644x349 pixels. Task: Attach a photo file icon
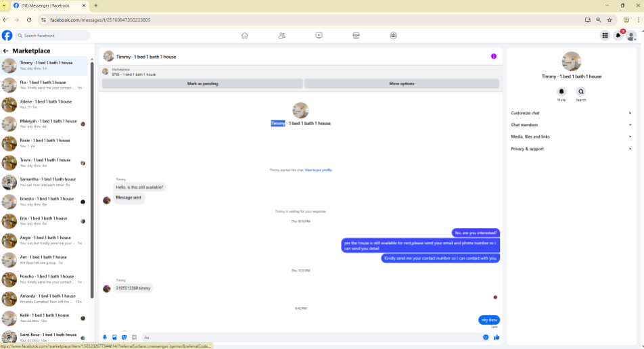(x=114, y=337)
